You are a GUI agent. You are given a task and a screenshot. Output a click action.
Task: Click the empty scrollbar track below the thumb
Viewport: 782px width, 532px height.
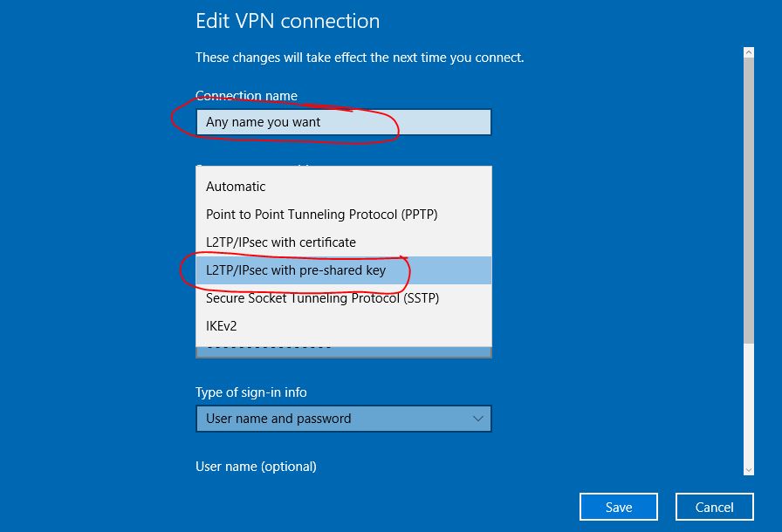coord(749,404)
